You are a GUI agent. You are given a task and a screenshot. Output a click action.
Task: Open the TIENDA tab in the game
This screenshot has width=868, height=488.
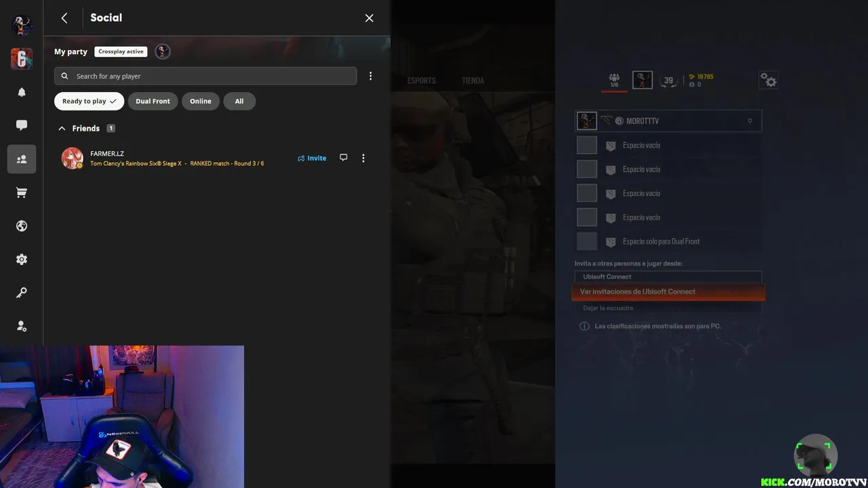click(x=473, y=81)
